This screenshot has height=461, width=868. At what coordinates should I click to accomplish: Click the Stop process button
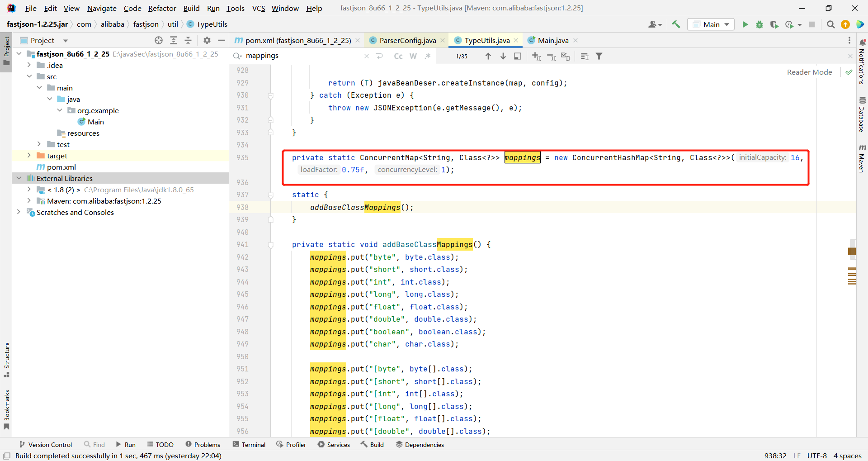[812, 24]
